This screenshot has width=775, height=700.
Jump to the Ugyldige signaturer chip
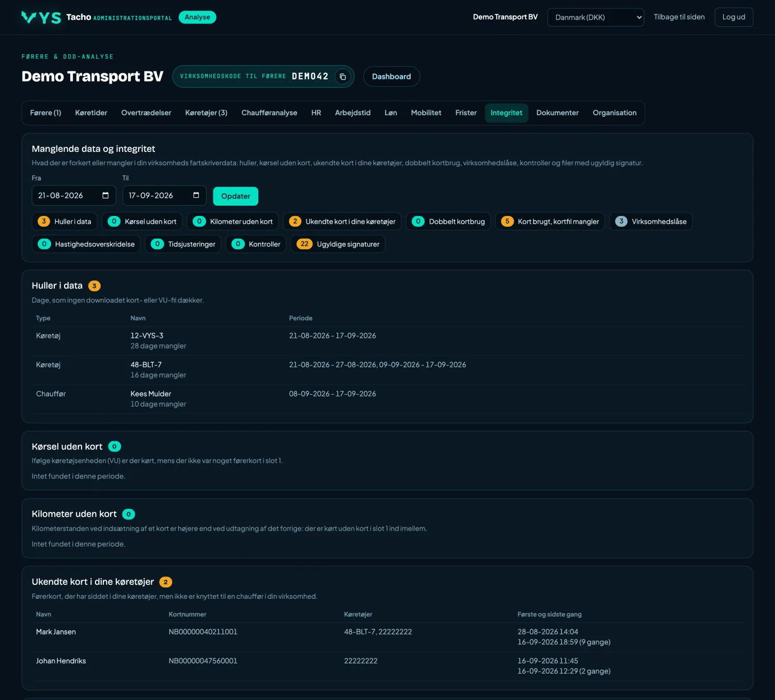click(x=338, y=244)
